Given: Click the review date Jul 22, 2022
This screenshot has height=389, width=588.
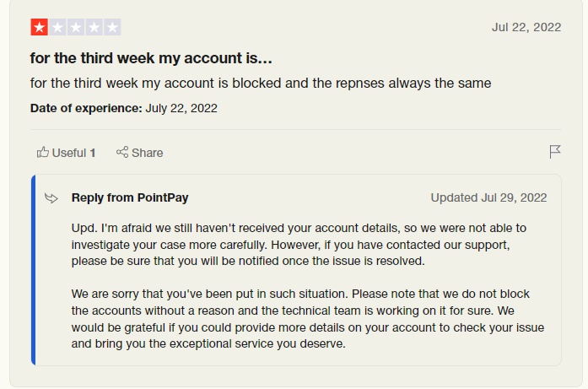Looking at the screenshot, I should tap(526, 27).
